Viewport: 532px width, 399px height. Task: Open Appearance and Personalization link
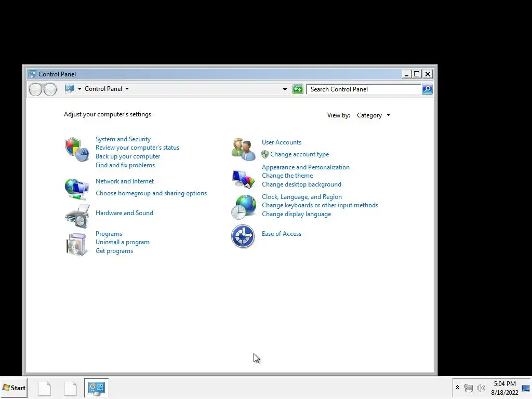pos(305,167)
